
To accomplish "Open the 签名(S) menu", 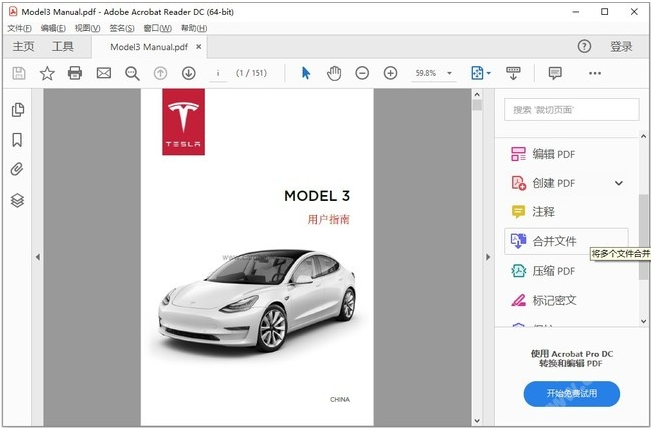I will [122, 28].
